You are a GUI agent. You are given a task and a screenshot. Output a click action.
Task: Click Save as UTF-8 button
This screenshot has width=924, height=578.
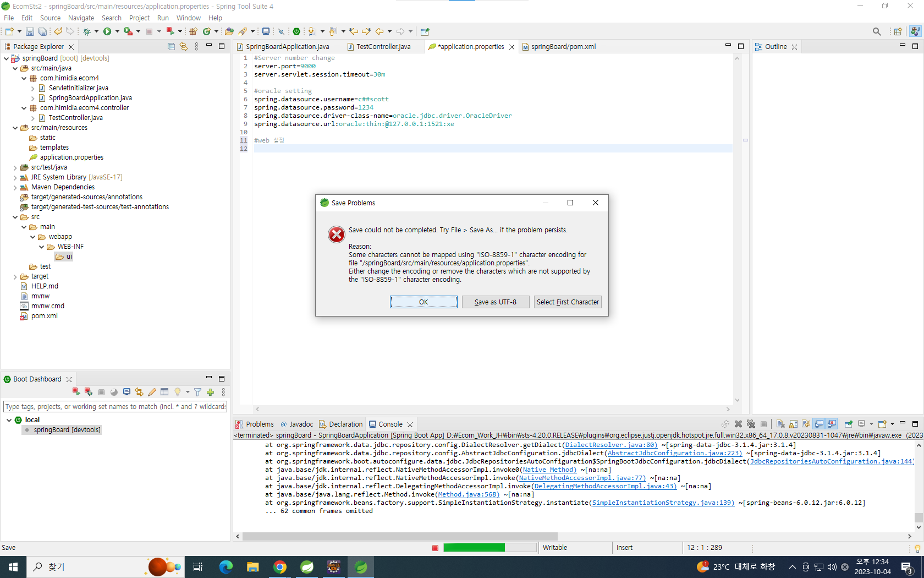click(x=495, y=302)
